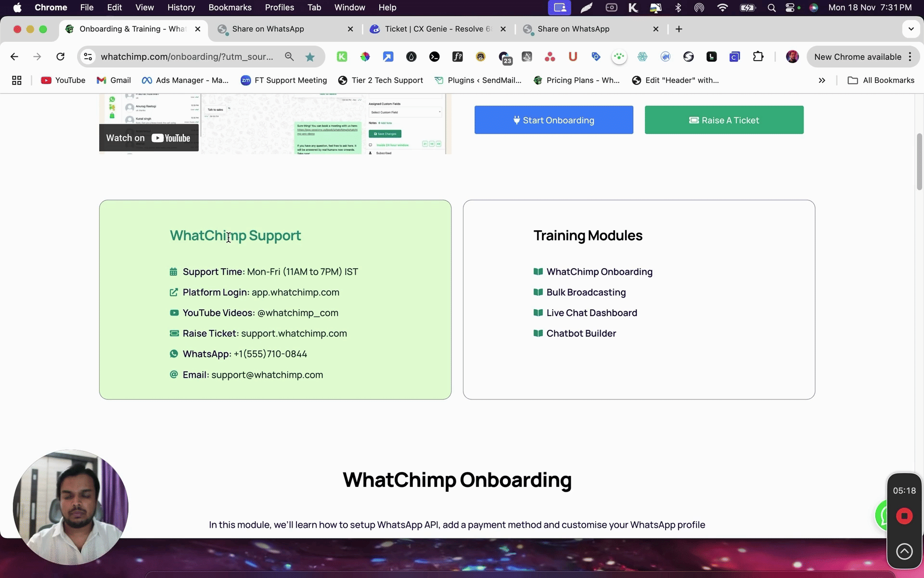Click the Raise A Ticket button
Screen dimensions: 924x578
tap(724, 120)
